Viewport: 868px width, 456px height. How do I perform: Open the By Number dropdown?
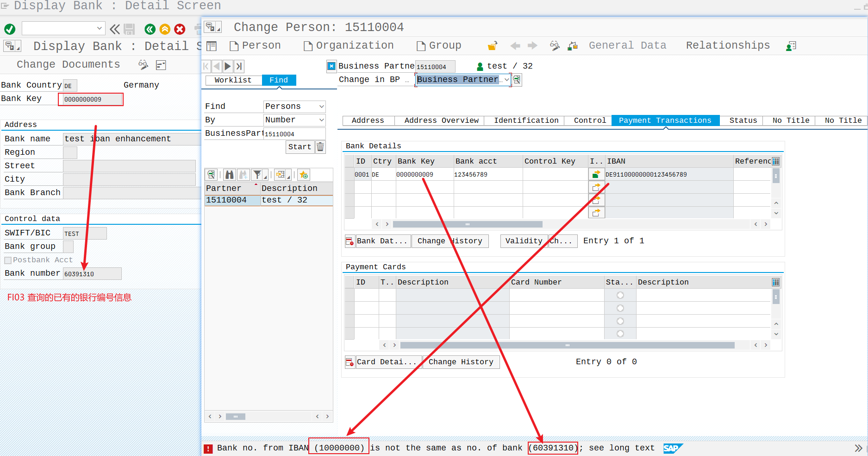(x=321, y=120)
